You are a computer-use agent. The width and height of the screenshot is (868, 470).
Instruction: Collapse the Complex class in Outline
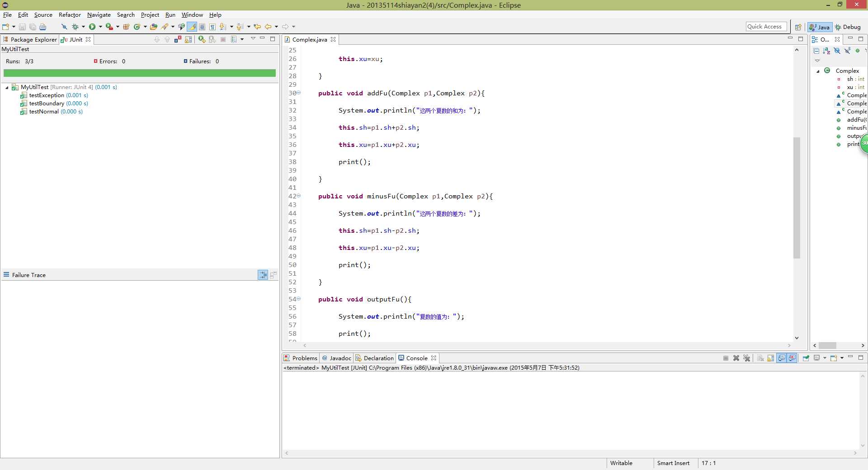point(818,71)
